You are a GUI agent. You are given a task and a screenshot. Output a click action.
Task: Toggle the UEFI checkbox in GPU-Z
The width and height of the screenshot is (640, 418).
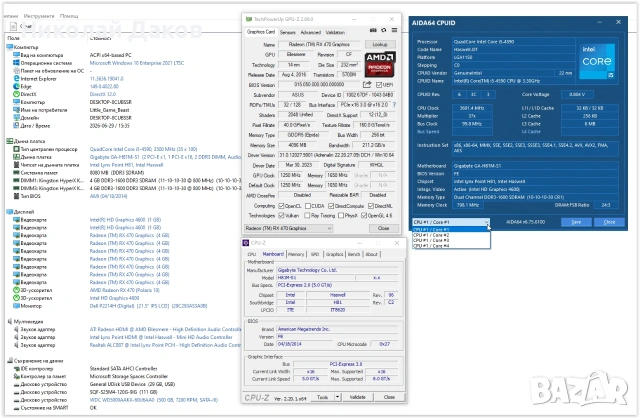[379, 85]
